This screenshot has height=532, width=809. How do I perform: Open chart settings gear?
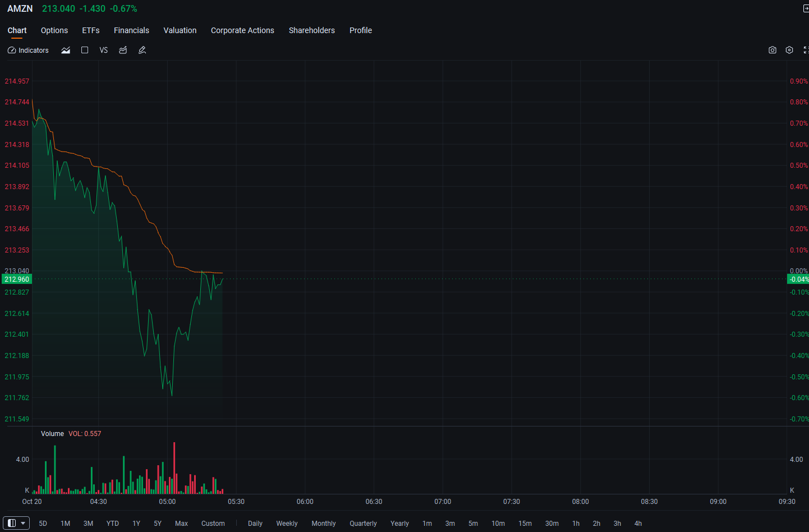click(x=789, y=51)
